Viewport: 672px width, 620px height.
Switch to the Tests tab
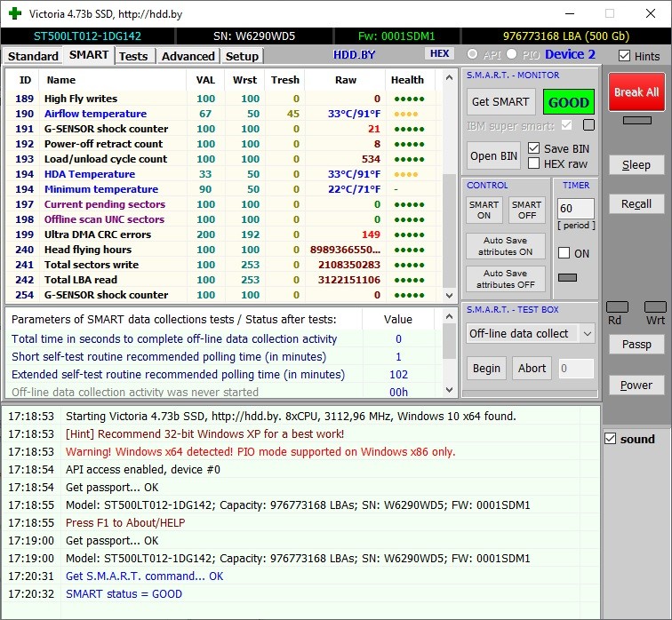pos(133,56)
